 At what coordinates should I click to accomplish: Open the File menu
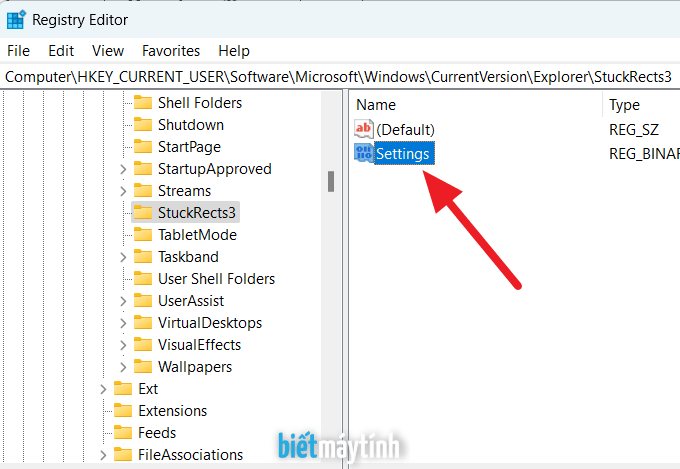(x=18, y=51)
